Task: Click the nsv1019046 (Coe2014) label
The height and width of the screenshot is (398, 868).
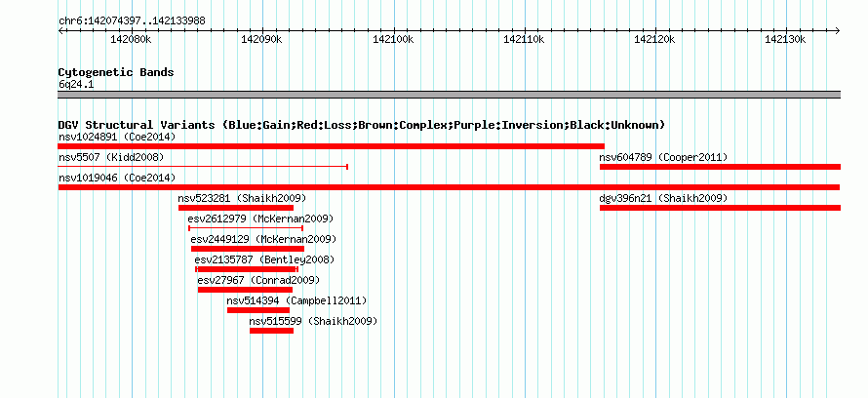Action: point(117,178)
